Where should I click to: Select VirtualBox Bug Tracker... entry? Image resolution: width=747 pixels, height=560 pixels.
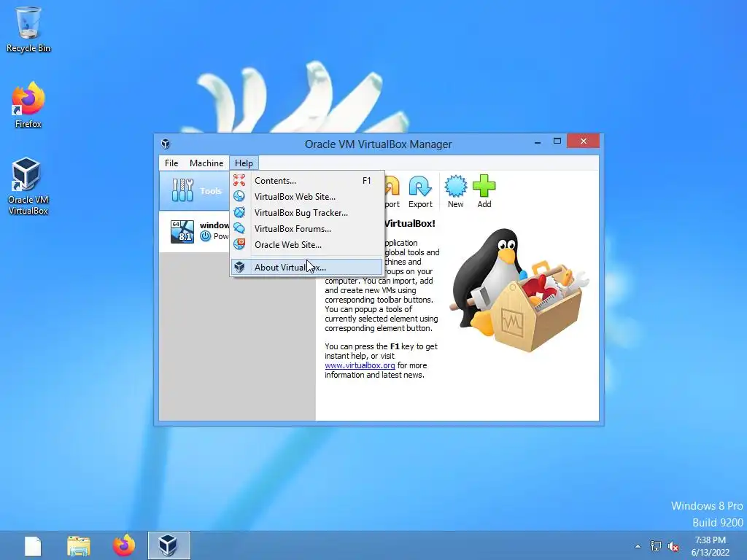(x=307, y=213)
